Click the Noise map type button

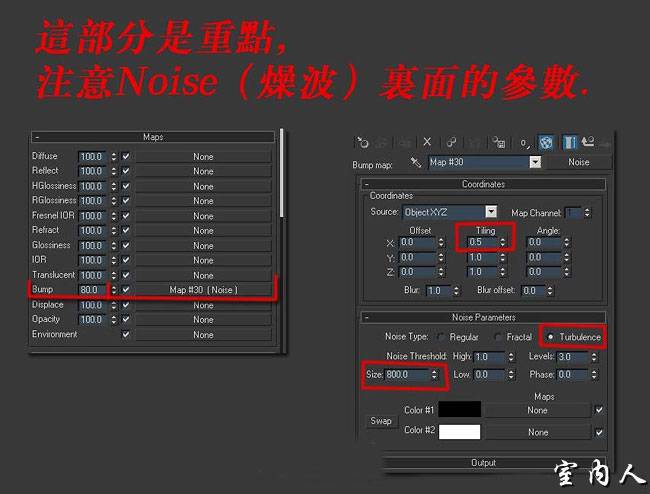click(579, 162)
